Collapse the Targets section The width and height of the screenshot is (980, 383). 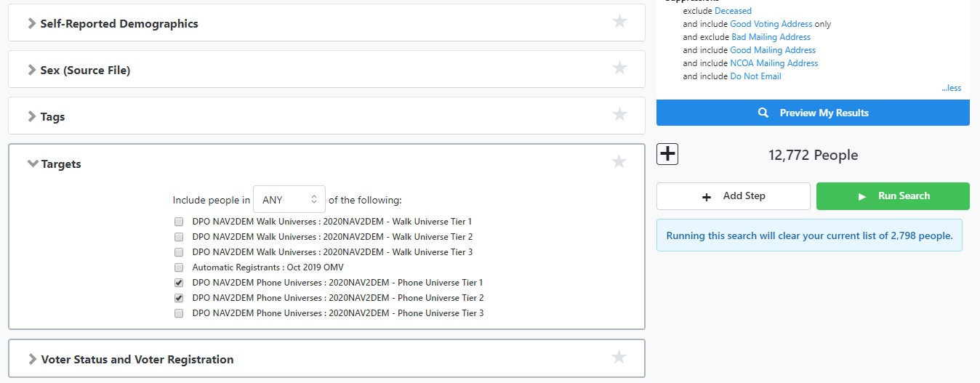coord(32,164)
